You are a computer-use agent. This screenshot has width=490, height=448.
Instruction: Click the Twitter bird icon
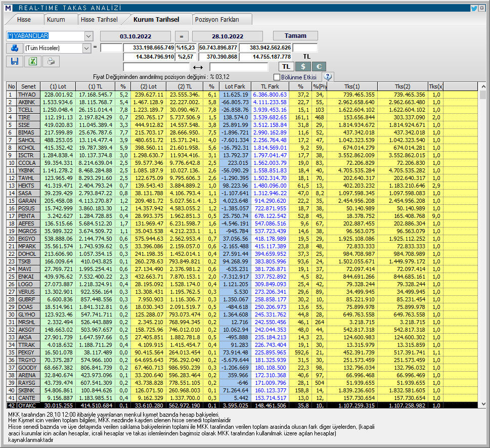coord(474,8)
